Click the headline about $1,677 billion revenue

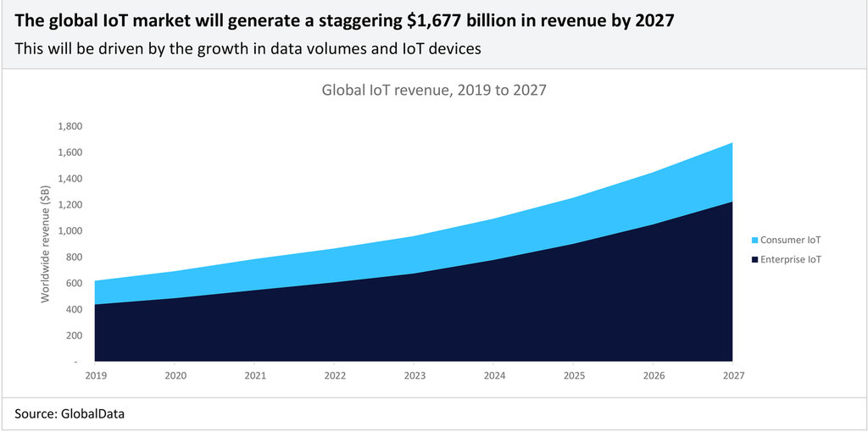click(344, 21)
